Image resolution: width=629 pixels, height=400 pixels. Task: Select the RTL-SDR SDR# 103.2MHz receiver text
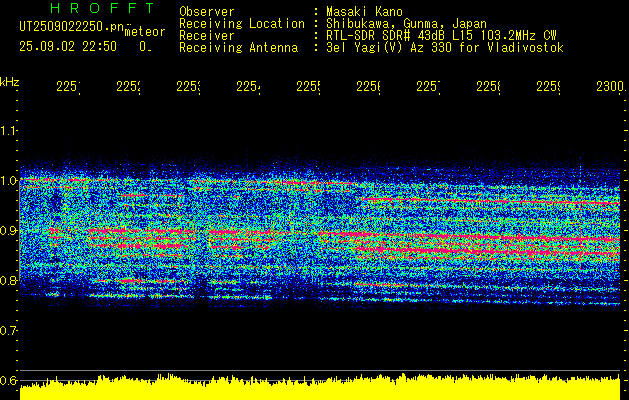(x=441, y=36)
